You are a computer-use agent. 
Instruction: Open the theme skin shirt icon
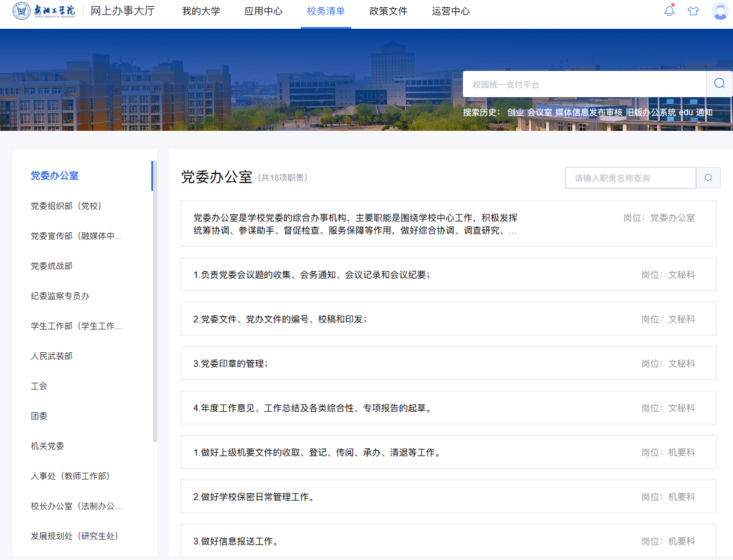tap(693, 11)
